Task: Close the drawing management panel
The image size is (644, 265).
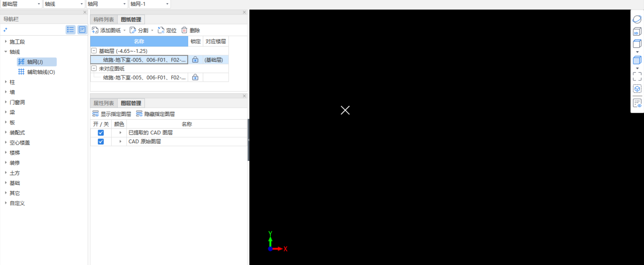Action: coord(244,12)
